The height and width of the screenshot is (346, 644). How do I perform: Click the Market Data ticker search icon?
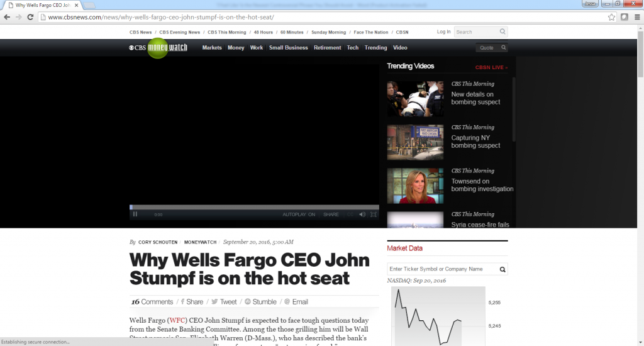click(502, 269)
